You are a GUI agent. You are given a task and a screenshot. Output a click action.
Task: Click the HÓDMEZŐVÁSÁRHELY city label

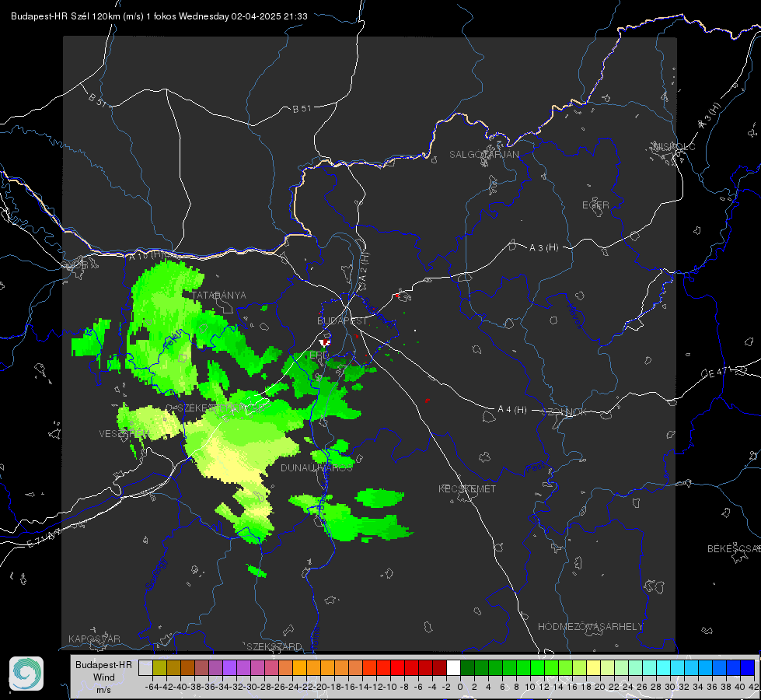coord(590,627)
